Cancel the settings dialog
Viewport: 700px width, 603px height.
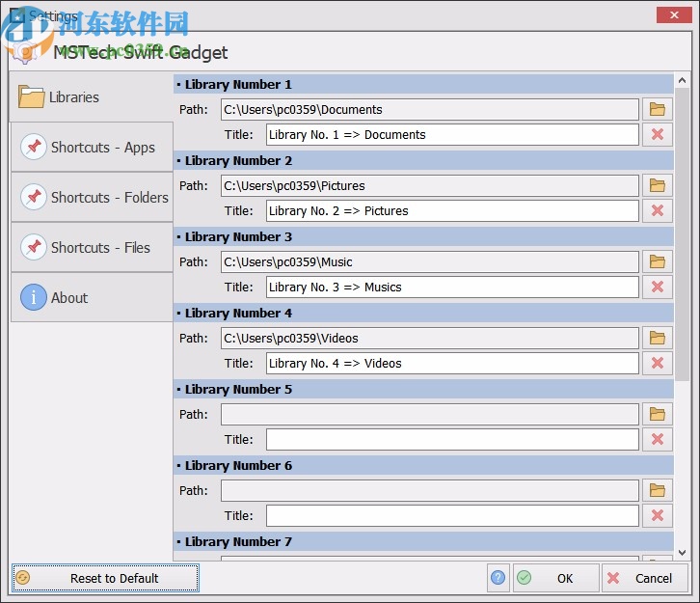pos(645,578)
